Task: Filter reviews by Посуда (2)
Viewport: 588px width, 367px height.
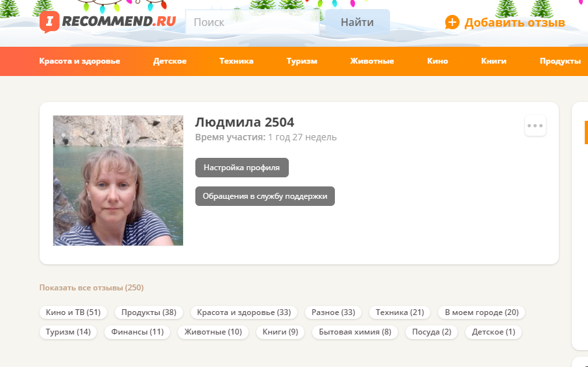Action: [x=432, y=332]
